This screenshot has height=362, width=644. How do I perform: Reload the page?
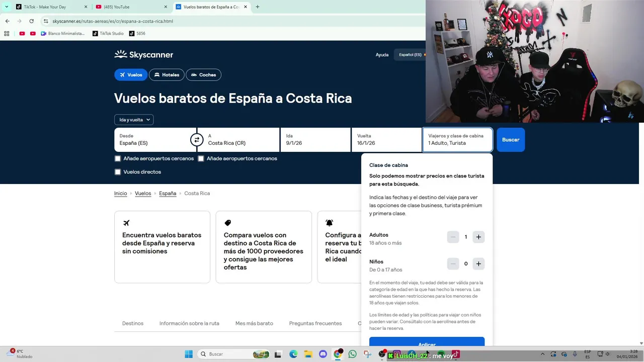tap(31, 21)
